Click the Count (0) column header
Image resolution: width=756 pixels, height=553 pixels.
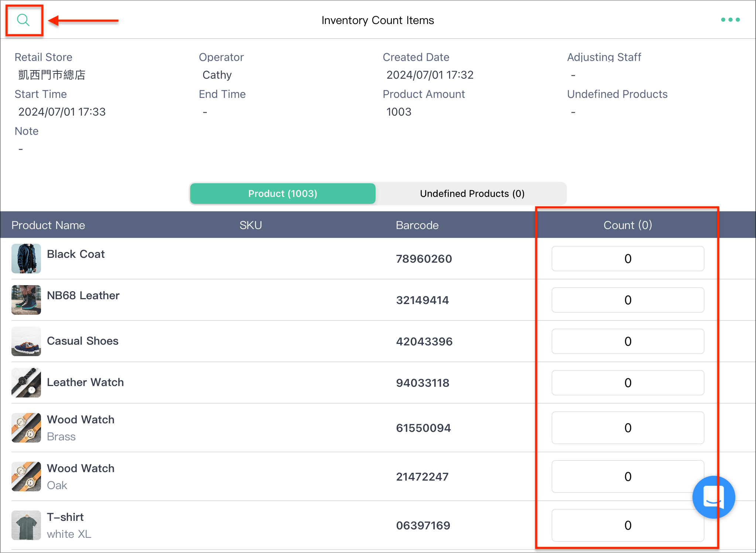pyautogui.click(x=628, y=225)
